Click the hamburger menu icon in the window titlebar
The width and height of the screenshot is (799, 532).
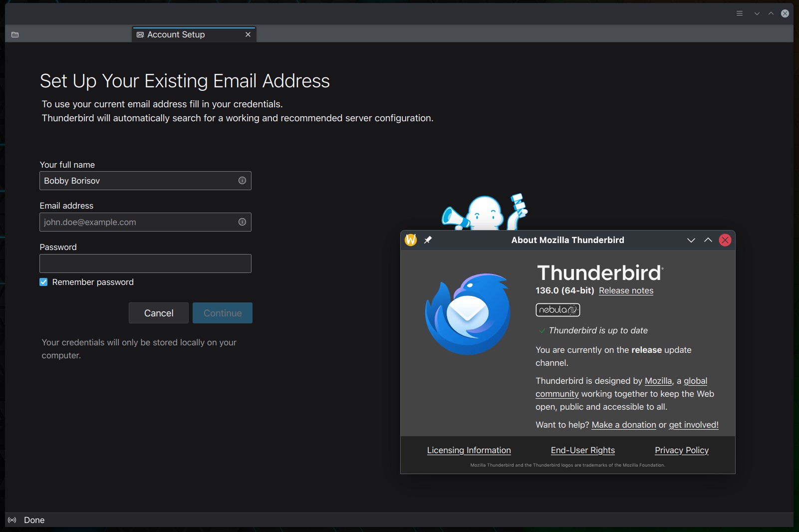740,13
